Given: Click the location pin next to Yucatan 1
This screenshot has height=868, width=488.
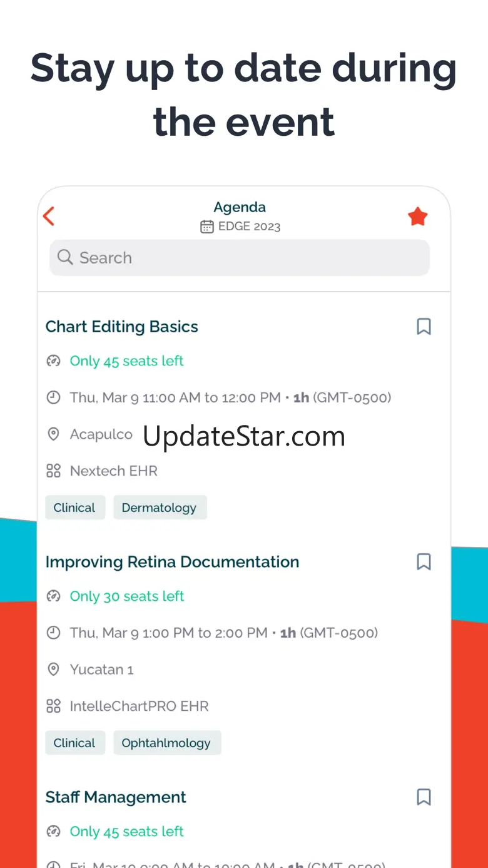Looking at the screenshot, I should 54,669.
